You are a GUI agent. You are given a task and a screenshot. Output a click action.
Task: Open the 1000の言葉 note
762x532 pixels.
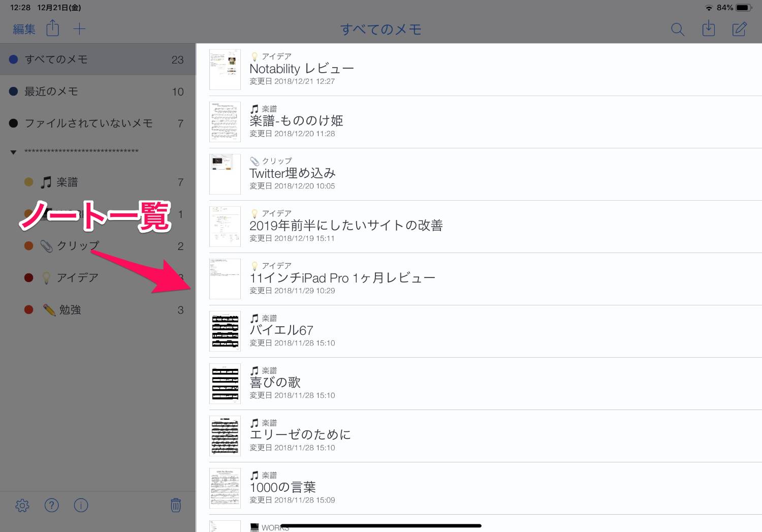pyautogui.click(x=479, y=488)
